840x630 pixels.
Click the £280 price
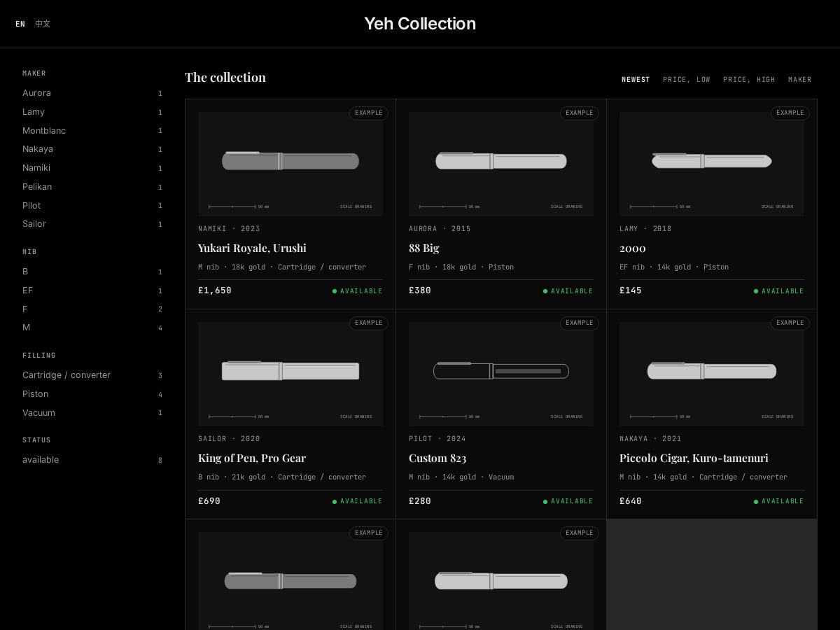420,500
